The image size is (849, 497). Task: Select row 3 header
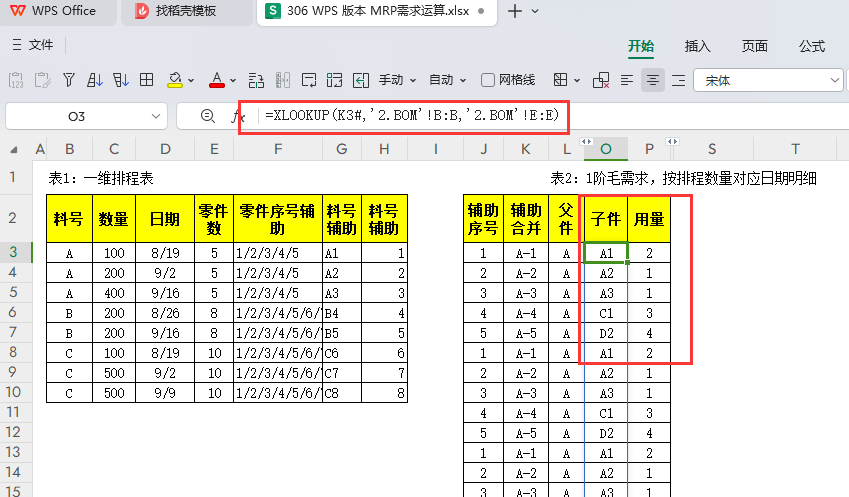pyautogui.click(x=14, y=252)
